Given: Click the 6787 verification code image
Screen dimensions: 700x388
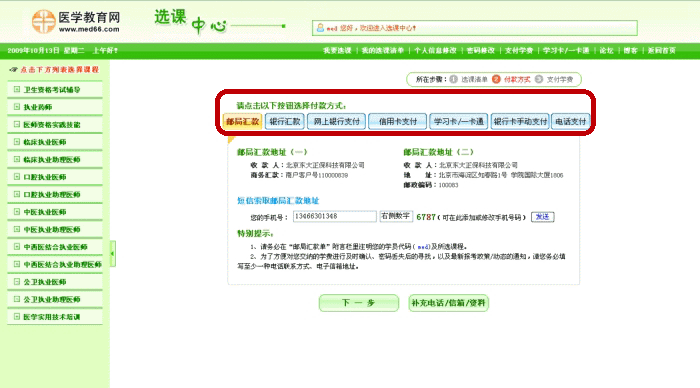Looking at the screenshot, I should point(425,217).
